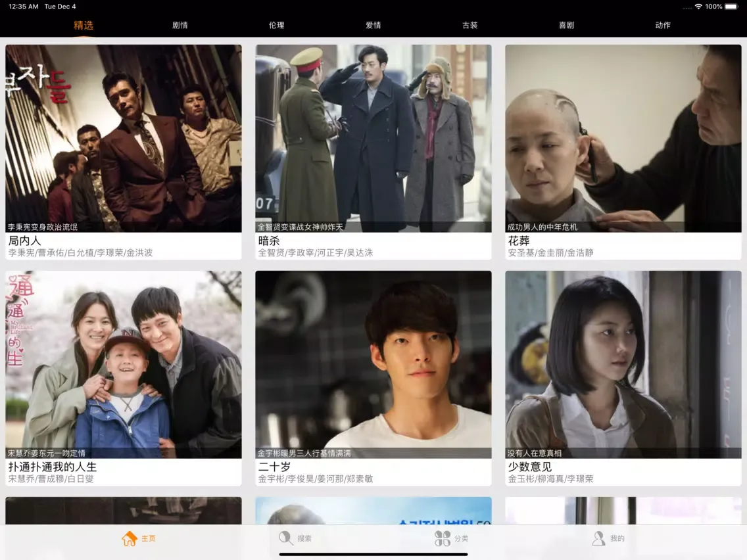
Task: Tap the search magnifier icon
Action: click(286, 538)
